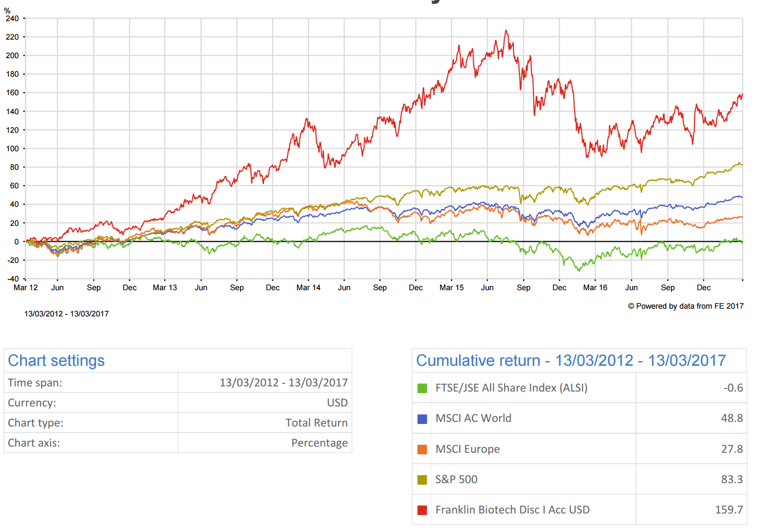Image resolution: width=762 pixels, height=532 pixels.
Task: Click the 159.7 return value for Franklin Biotech
Action: click(x=729, y=510)
